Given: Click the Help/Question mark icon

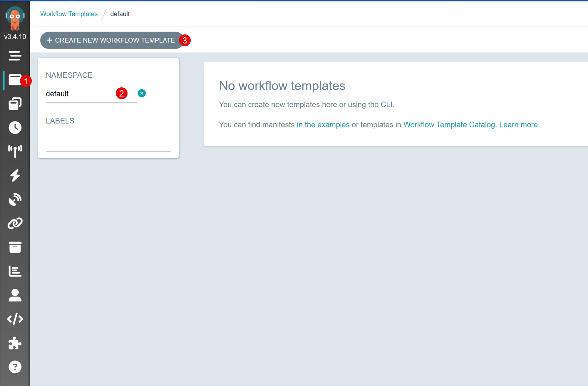Looking at the screenshot, I should point(15,367).
